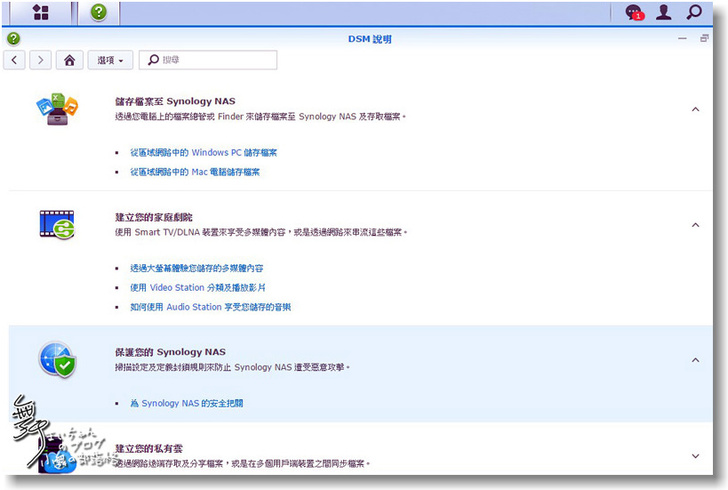Expand the 建立您的私有雲 section

click(x=695, y=456)
